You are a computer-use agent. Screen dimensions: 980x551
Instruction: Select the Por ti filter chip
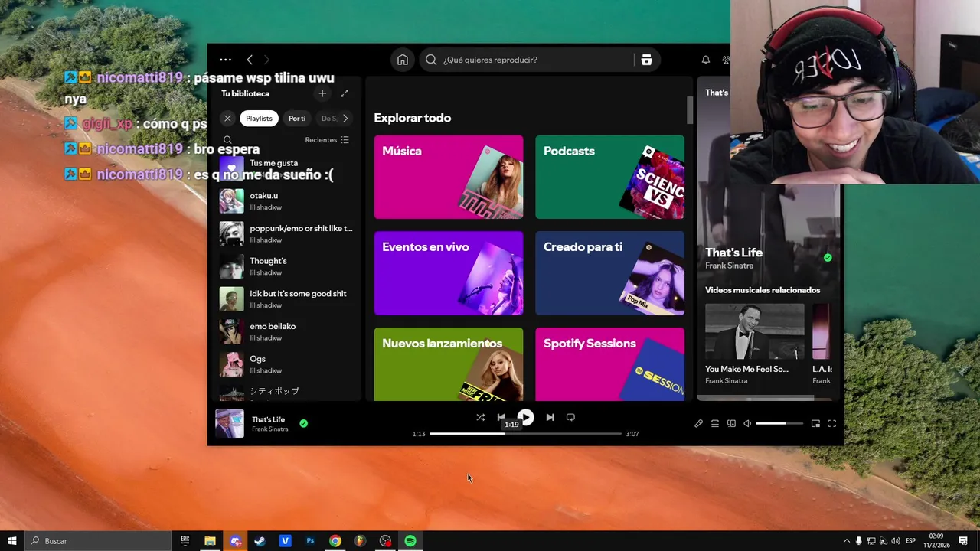coord(297,119)
